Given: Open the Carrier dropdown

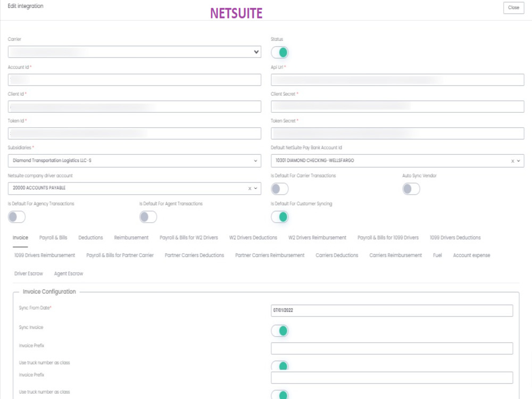Looking at the screenshot, I should click(135, 52).
